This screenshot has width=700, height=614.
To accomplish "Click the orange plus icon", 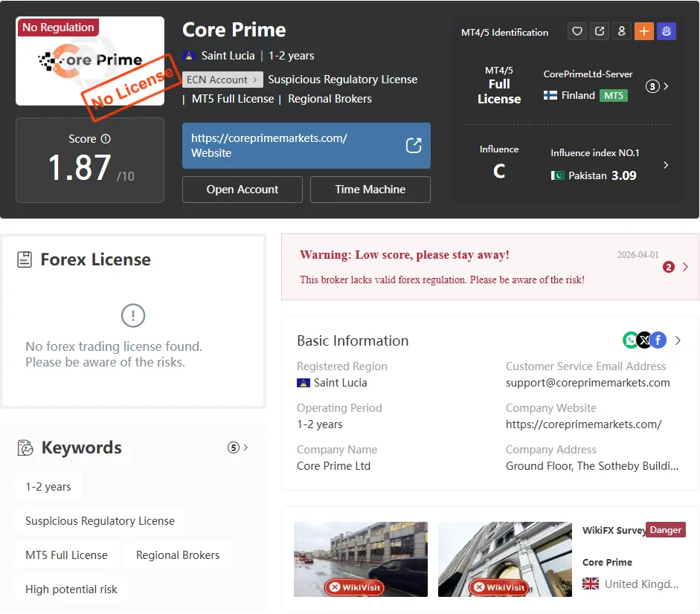I will point(643,31).
